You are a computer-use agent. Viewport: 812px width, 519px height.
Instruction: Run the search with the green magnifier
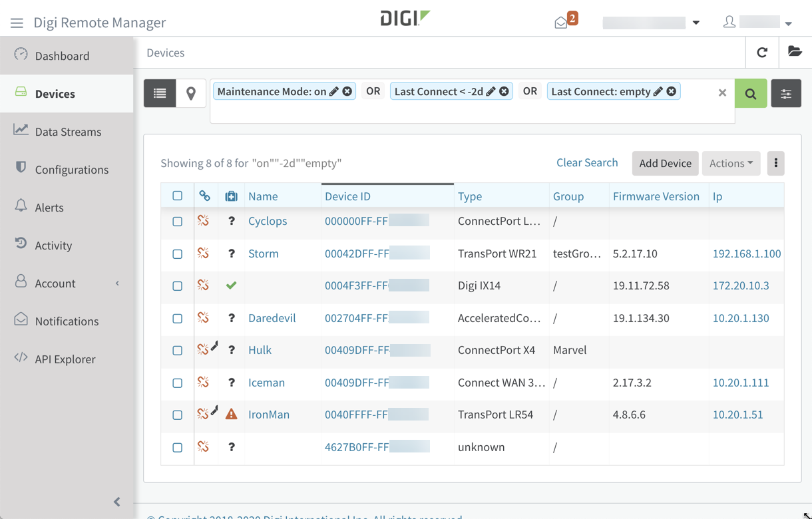pos(751,94)
